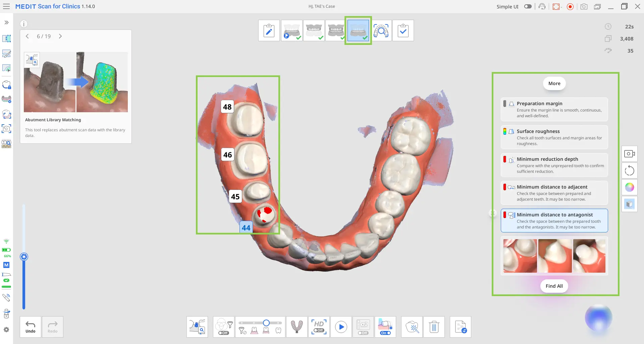Open the support headset icon

click(x=542, y=6)
